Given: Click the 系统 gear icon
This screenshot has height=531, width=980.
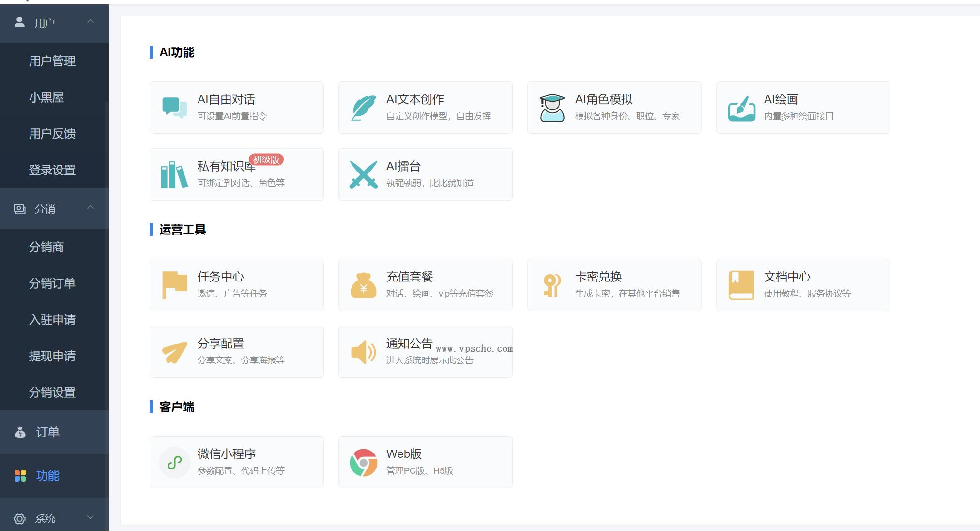Looking at the screenshot, I should pyautogui.click(x=19, y=519).
